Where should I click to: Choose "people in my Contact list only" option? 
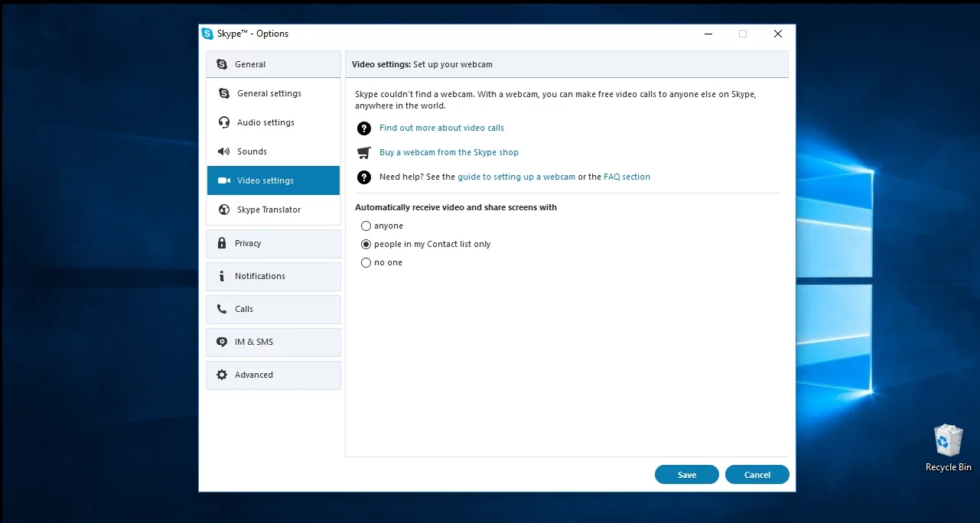[366, 245]
